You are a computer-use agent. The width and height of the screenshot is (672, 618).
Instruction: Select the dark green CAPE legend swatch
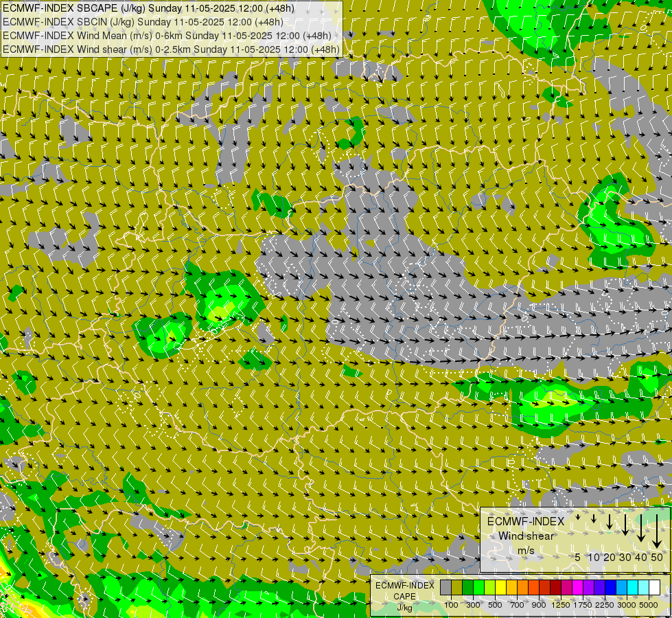click(x=467, y=588)
